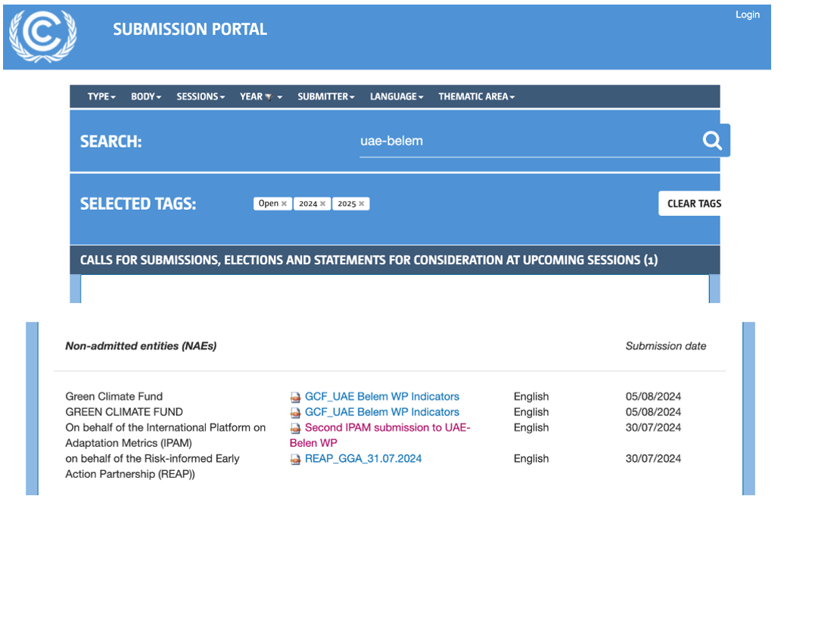Expand the TYPE filter dropdown
This screenshot has width=840, height=624.
[x=101, y=97]
